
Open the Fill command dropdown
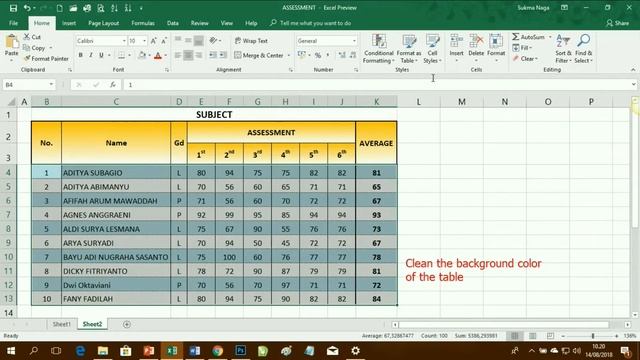[522, 48]
